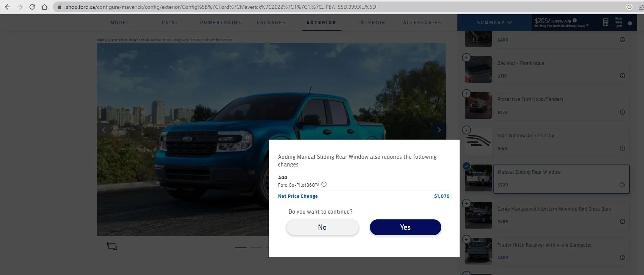Go forward using browser forward arrow
Screen dimensions: 644x275
20,7
